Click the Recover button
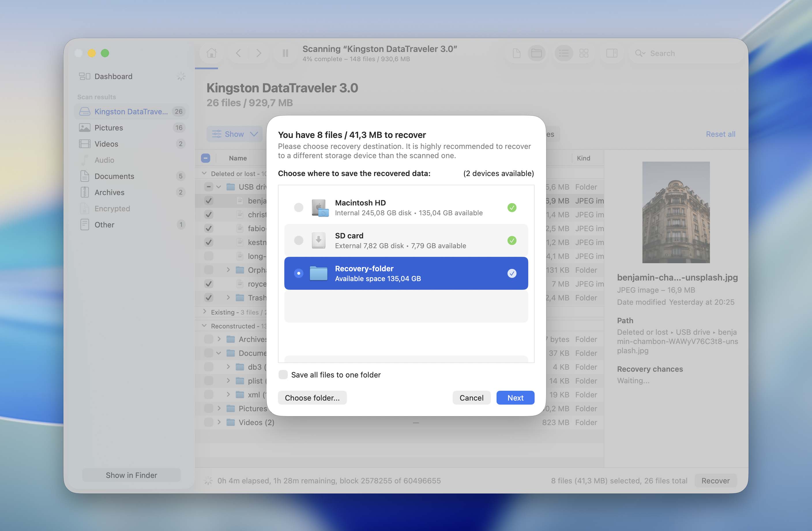The width and height of the screenshot is (812, 531). 715,480
